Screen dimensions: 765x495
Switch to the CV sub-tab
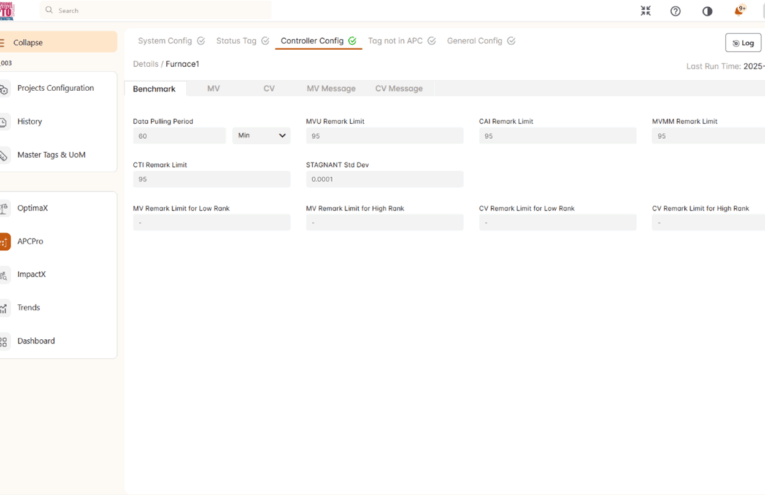click(x=269, y=89)
